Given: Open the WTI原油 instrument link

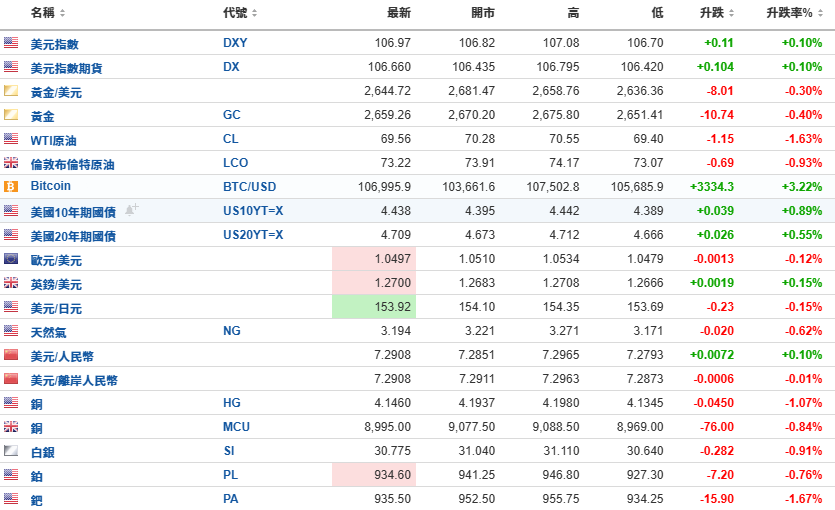Looking at the screenshot, I should [54, 140].
